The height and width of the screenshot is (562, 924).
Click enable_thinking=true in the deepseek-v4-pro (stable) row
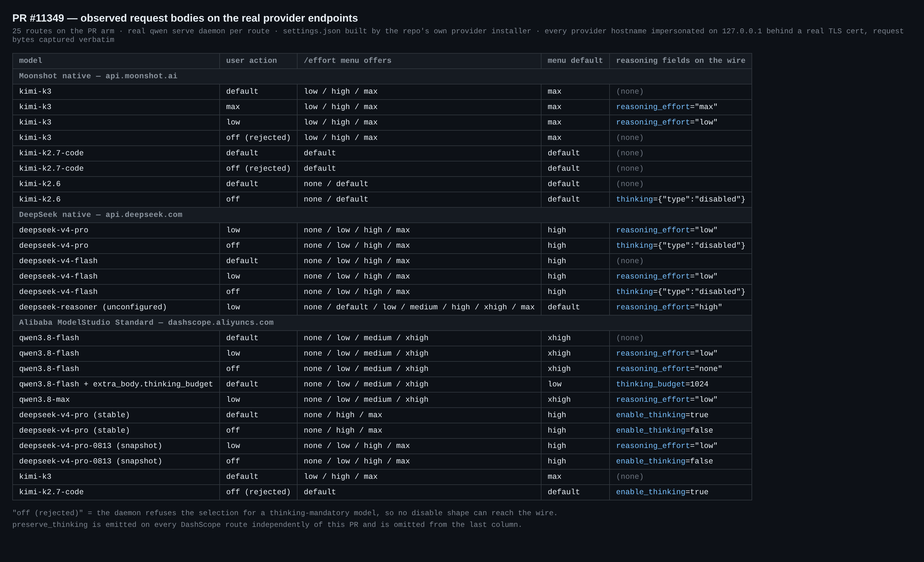point(662,415)
